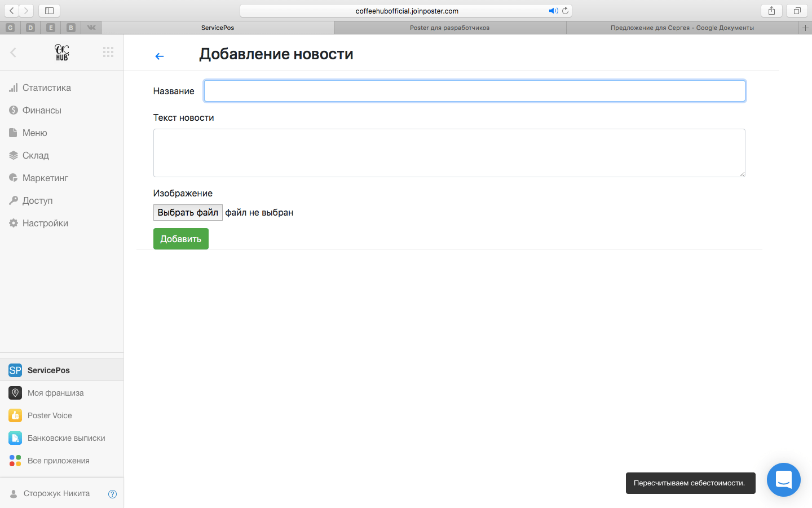Click the Текст новости text area

point(449,152)
